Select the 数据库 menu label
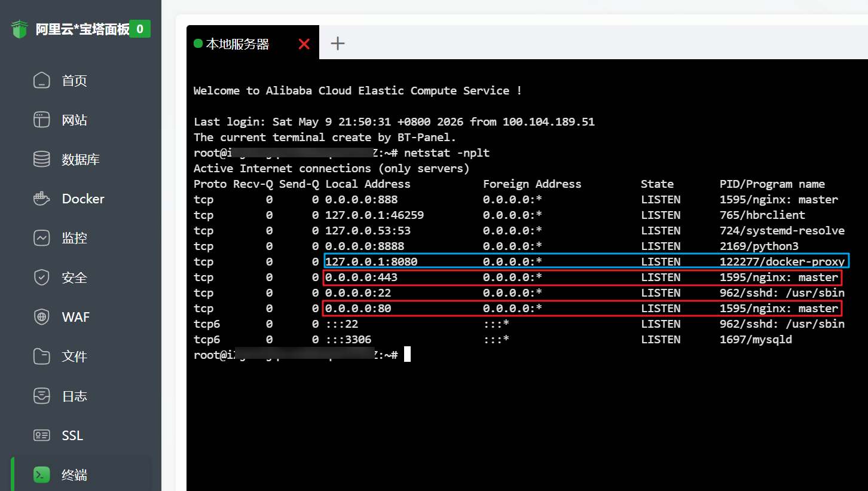 81,160
